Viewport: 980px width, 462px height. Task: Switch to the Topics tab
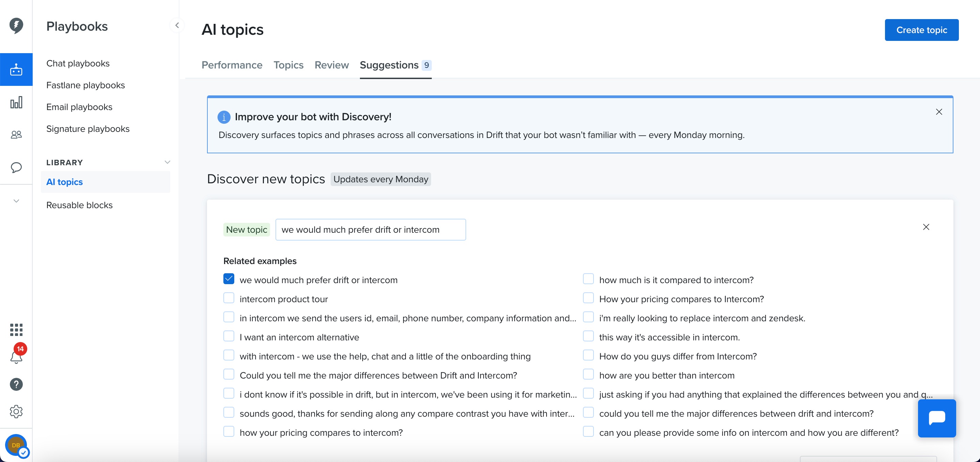point(288,65)
